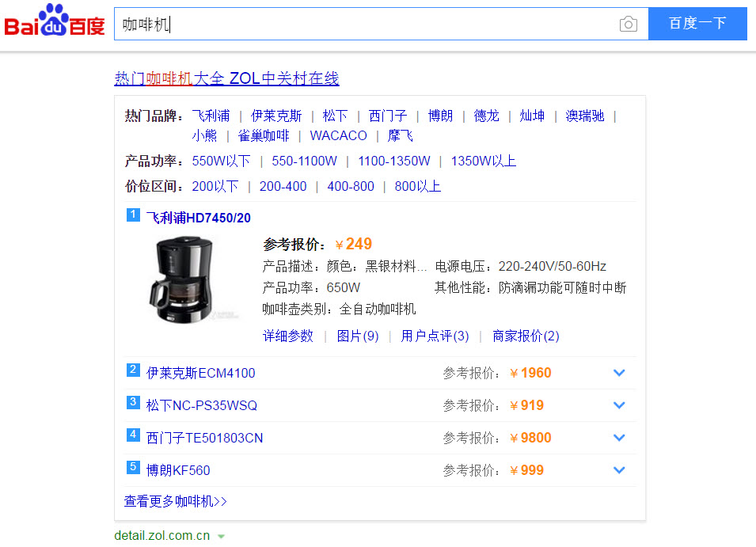This screenshot has width=756, height=547.
Task: Open dropdown arrow next to detail.zol.com.cn
Action: pyautogui.click(x=222, y=537)
